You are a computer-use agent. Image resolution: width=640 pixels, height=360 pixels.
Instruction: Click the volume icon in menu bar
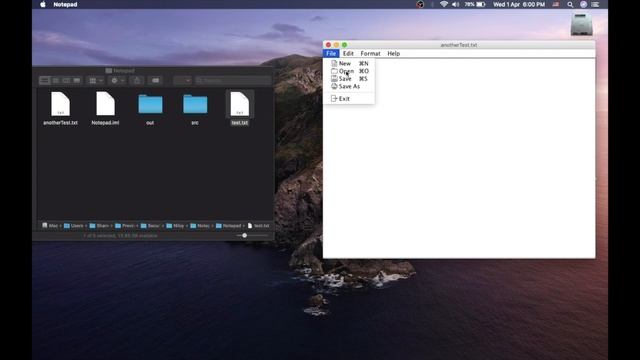(x=456, y=4)
